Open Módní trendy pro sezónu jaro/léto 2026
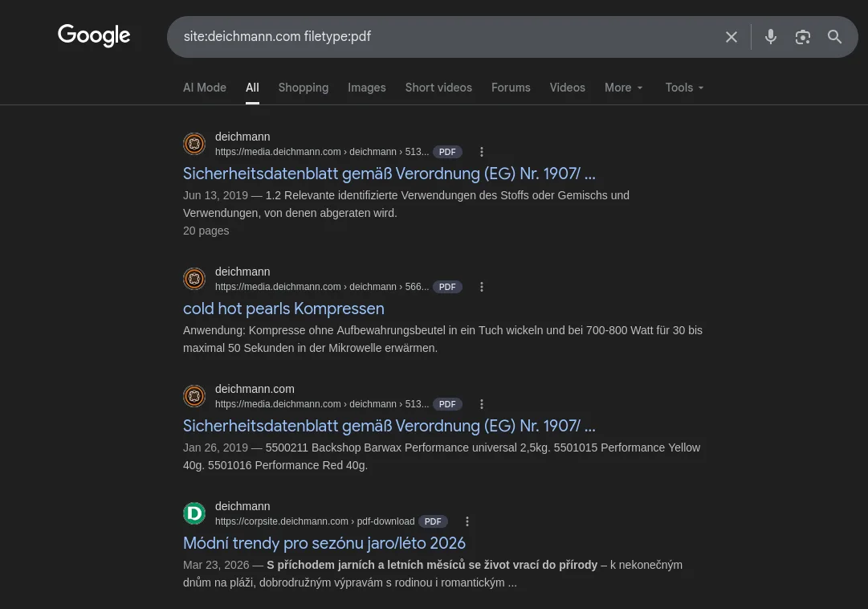This screenshot has height=609, width=868. click(324, 543)
